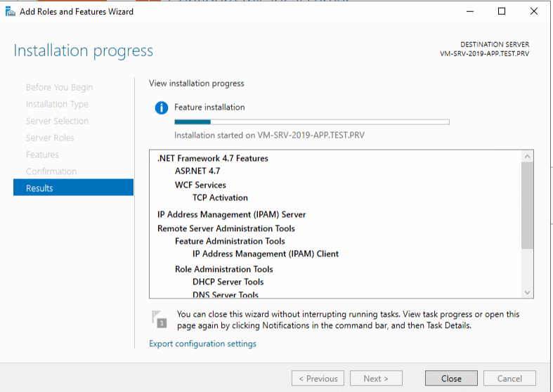Click the View installation progress heading
This screenshot has width=553, height=392.
(197, 84)
